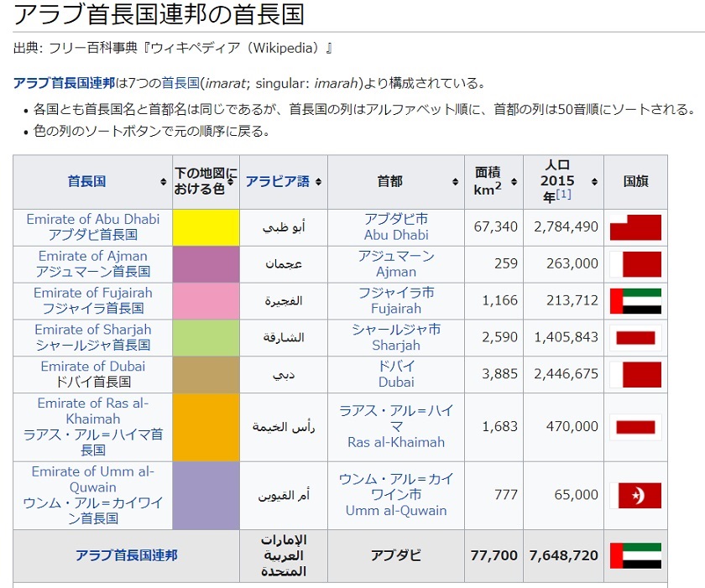This screenshot has height=588, width=705.
Task: Click the UAE federation flag in bottom row
Action: pos(635,556)
